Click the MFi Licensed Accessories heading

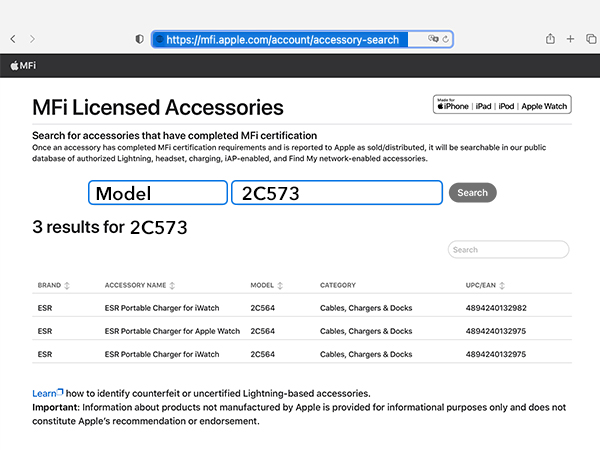pos(158,107)
